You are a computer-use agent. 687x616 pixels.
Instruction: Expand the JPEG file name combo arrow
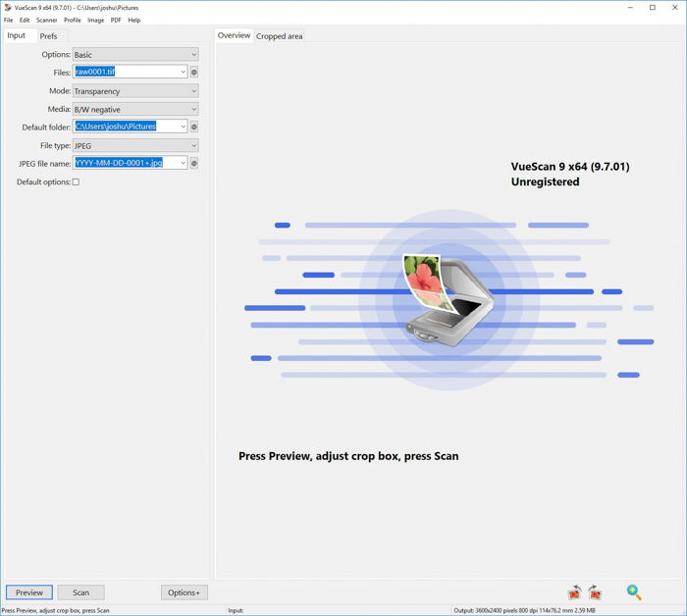[184, 163]
